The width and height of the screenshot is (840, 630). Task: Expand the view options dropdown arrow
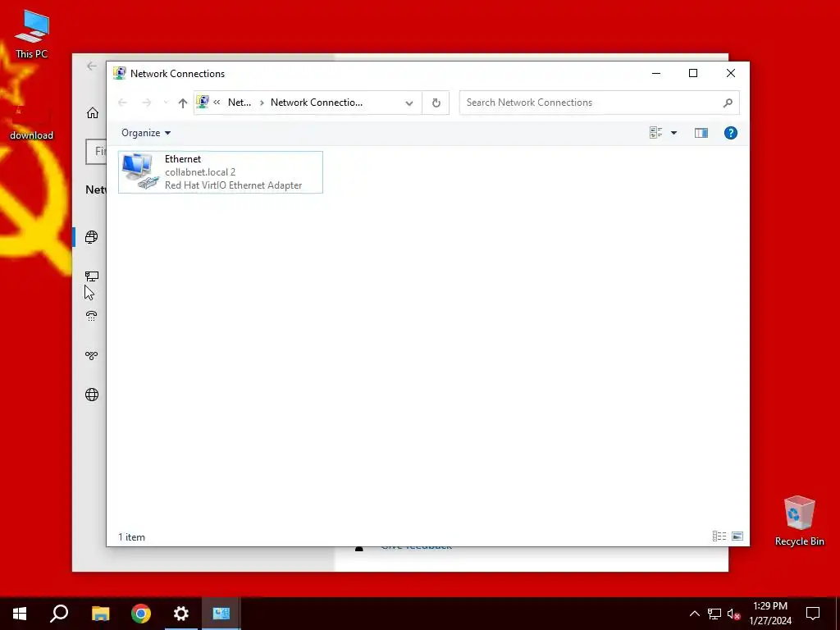pyautogui.click(x=674, y=133)
